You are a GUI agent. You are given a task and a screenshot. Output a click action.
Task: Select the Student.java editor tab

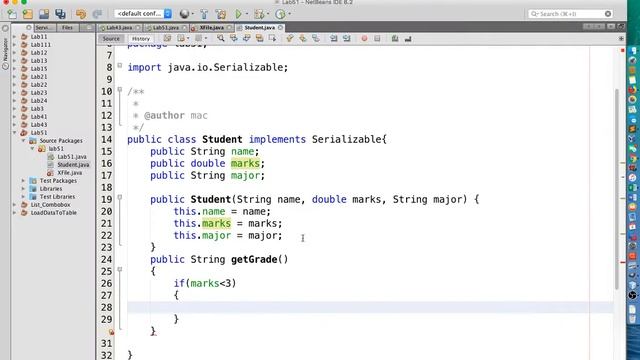pyautogui.click(x=259, y=27)
